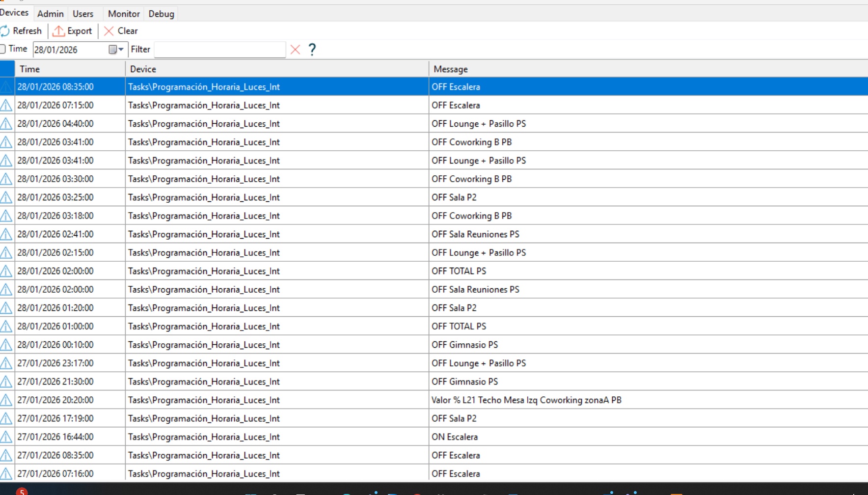Switch to the Users tab
The image size is (868, 495).
pos(83,14)
